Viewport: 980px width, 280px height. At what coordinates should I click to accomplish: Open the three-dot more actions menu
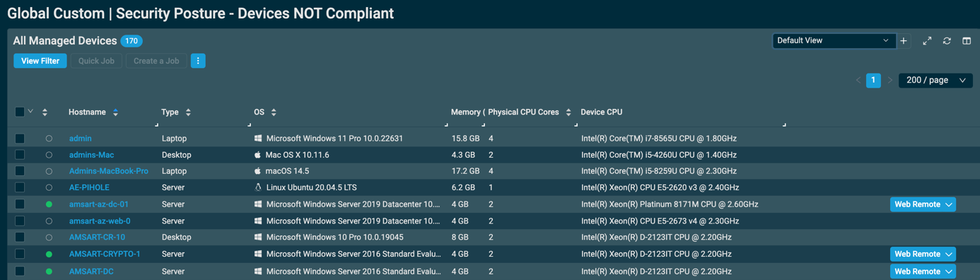198,61
